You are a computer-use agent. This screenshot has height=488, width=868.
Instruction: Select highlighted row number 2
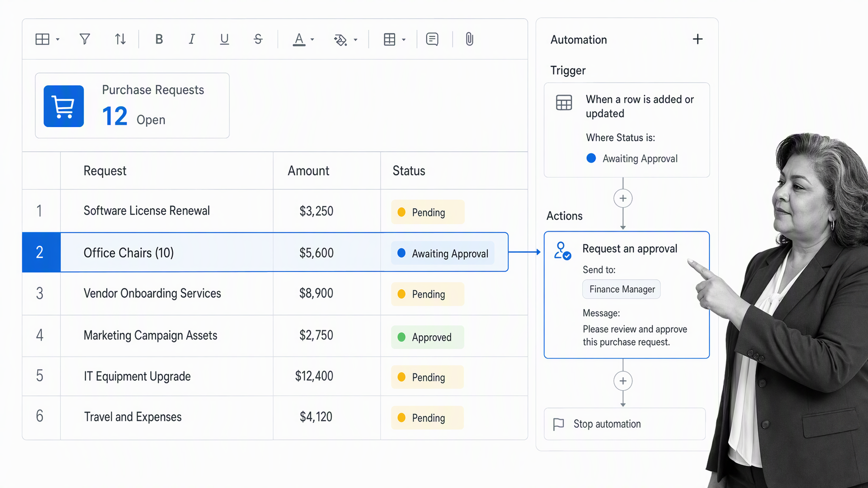click(41, 252)
